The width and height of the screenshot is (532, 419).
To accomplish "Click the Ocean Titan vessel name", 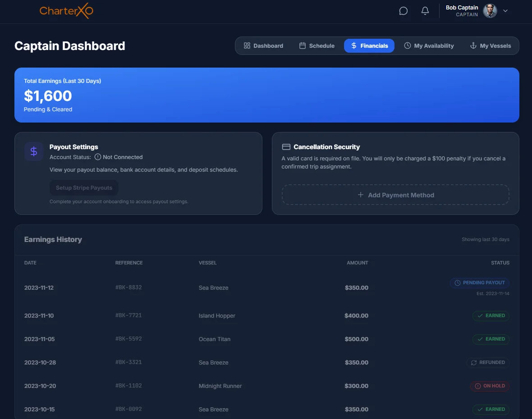I will click(x=215, y=339).
